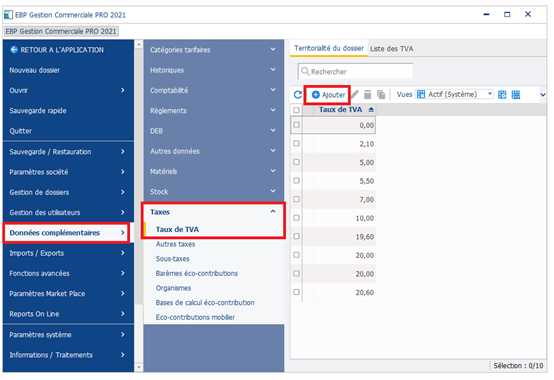This screenshot has height=380, width=554.
Task: Open Eco-contributions mobilier
Action: [195, 317]
